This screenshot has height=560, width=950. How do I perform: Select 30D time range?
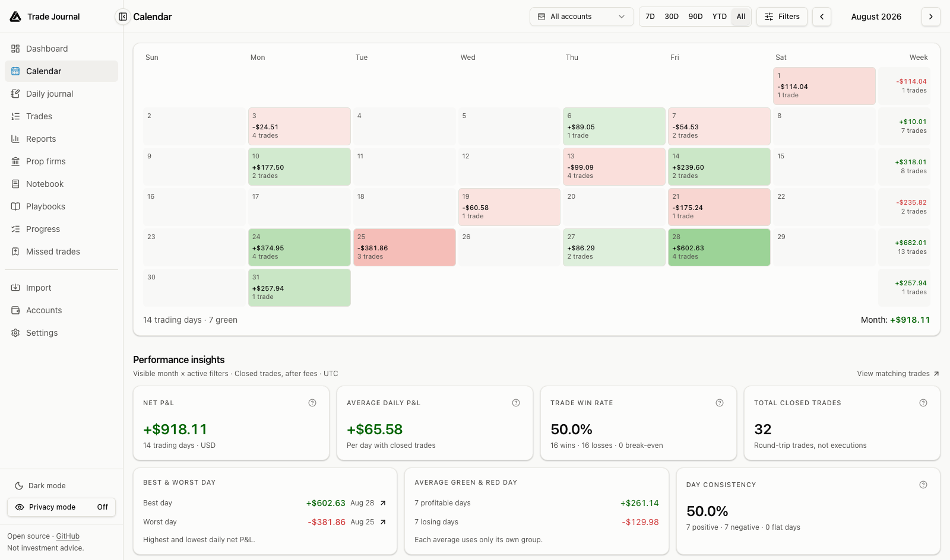click(x=672, y=17)
